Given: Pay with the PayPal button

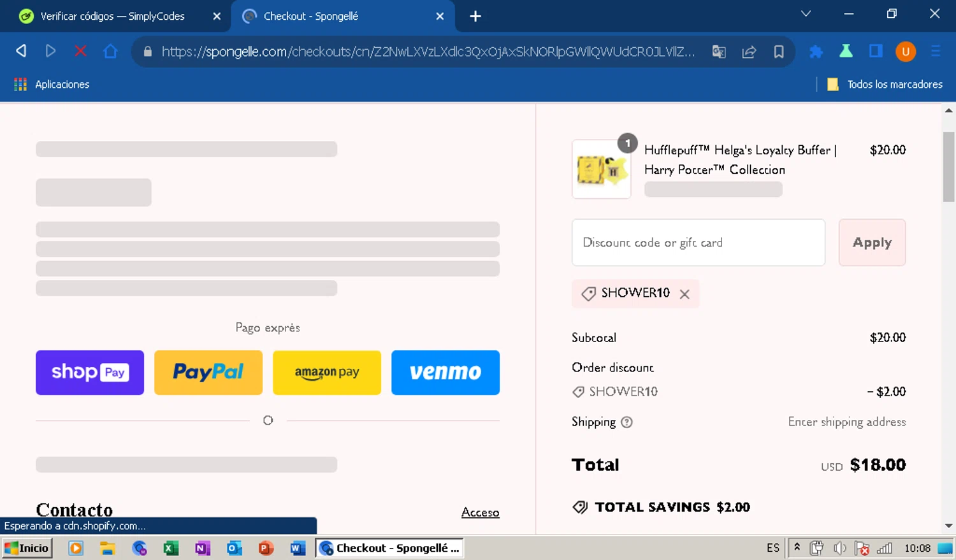Looking at the screenshot, I should point(208,372).
